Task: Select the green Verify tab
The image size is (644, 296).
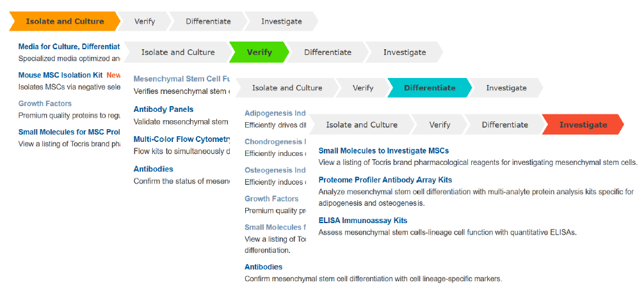Action: tap(259, 52)
